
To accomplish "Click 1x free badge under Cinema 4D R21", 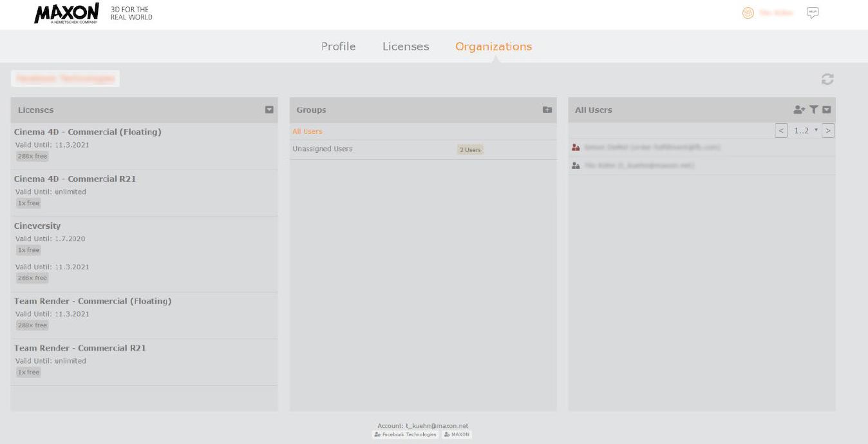I will (28, 203).
